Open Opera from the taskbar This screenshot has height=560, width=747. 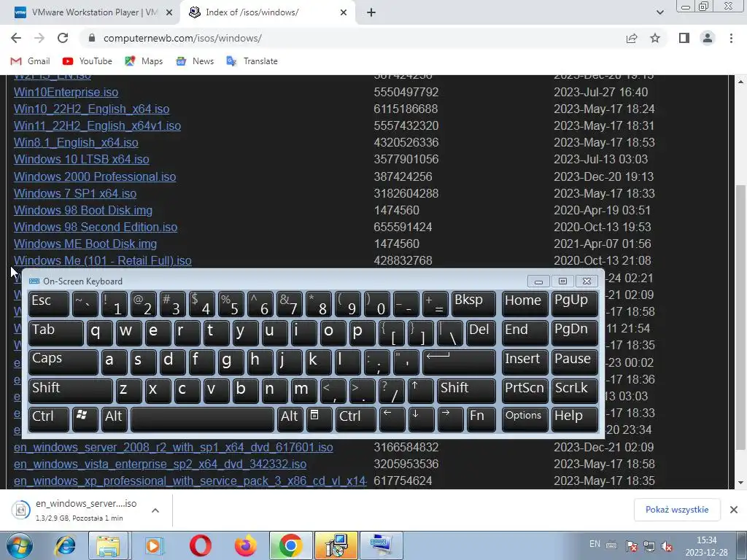tap(200, 545)
